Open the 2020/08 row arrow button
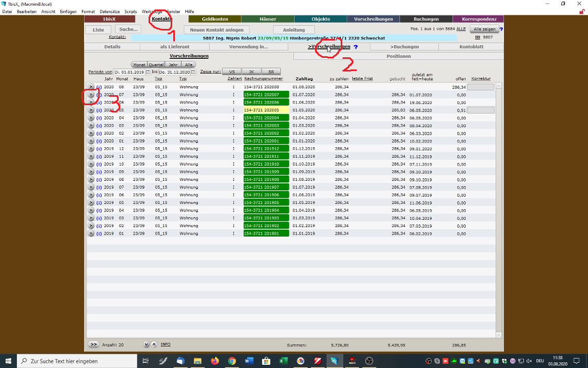Screen dimensions: 588x368 [x=91, y=87]
